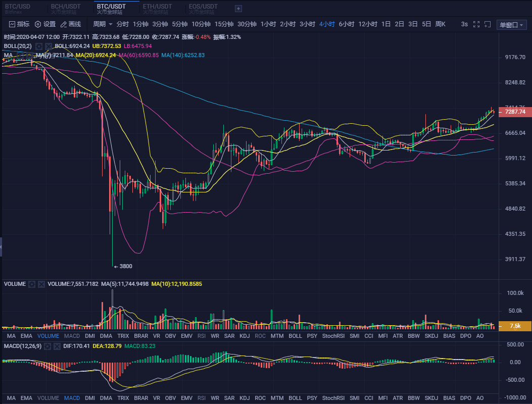The height and width of the screenshot is (404, 532).
Task: Set interval to 5日
Action: click(x=426, y=24)
